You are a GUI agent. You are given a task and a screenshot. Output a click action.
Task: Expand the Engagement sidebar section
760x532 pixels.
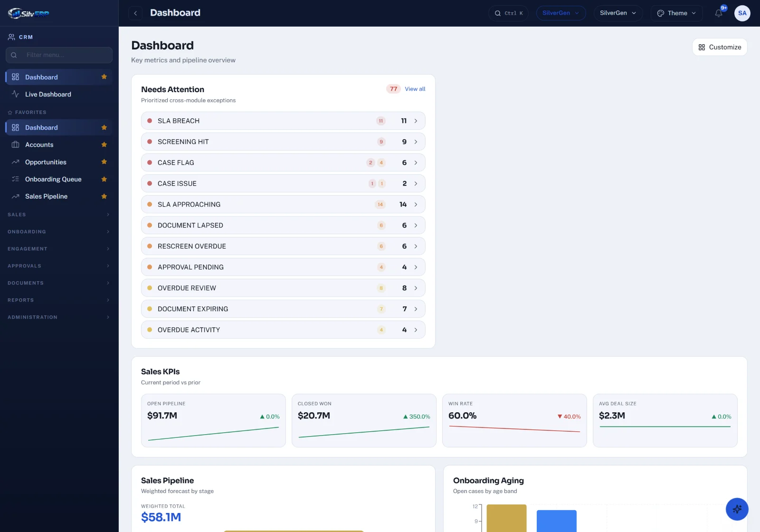click(x=59, y=249)
